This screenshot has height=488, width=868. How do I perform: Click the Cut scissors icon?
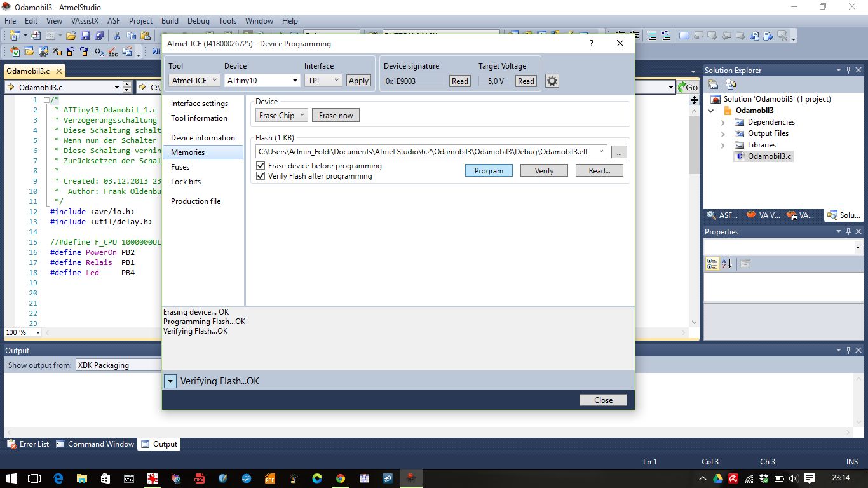117,36
